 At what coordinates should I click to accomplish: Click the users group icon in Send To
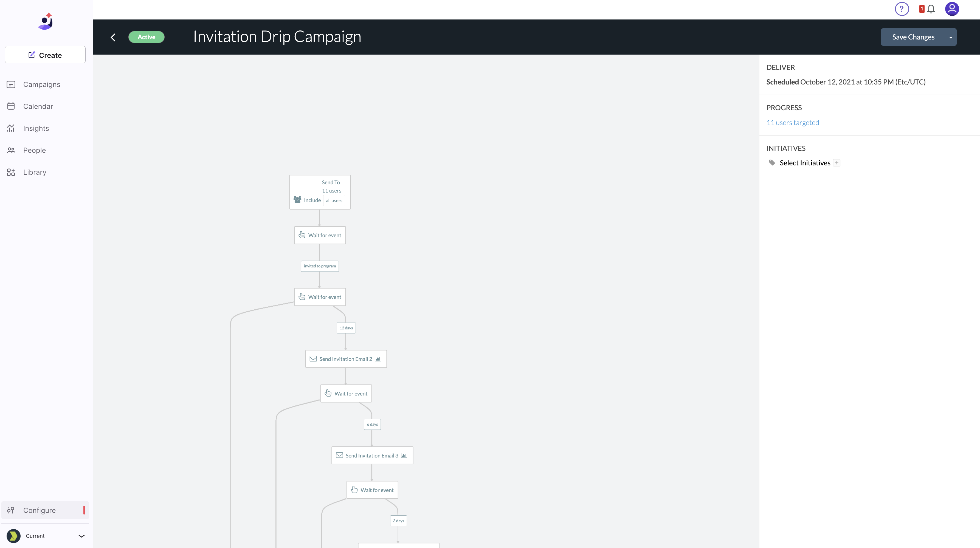click(x=297, y=200)
